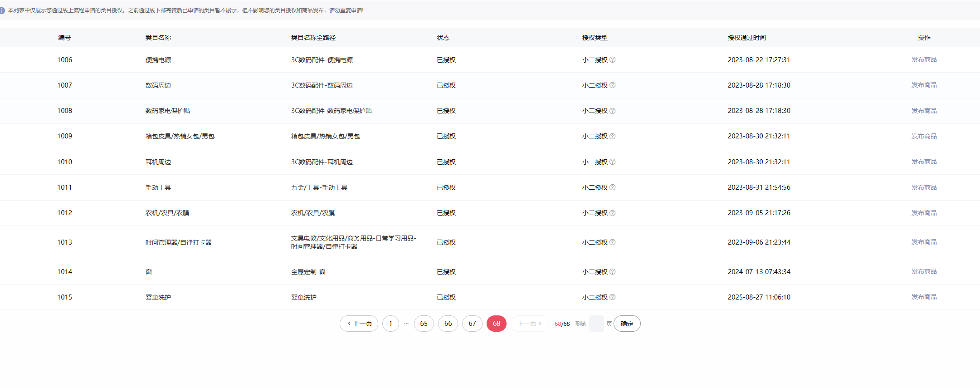Click help icon beside 小二授权 in row 1007

[612, 85]
